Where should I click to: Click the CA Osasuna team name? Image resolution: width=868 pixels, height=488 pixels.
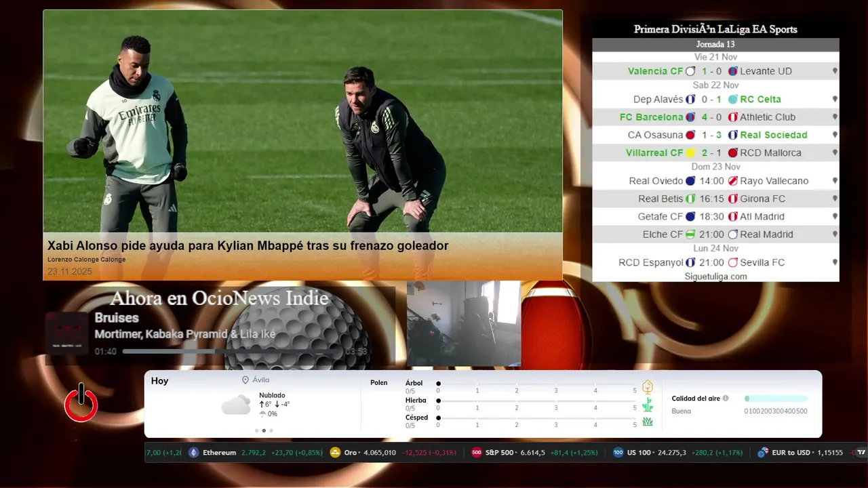(656, 135)
